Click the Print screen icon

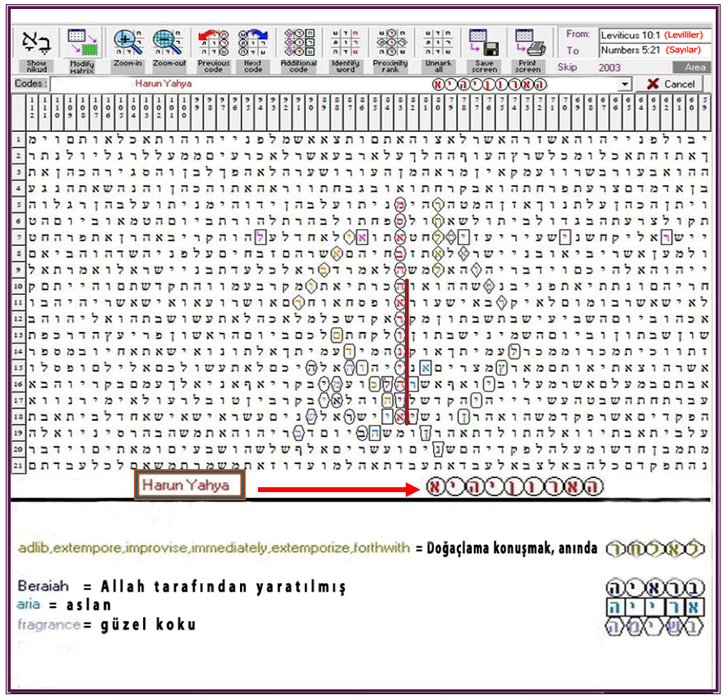click(529, 43)
